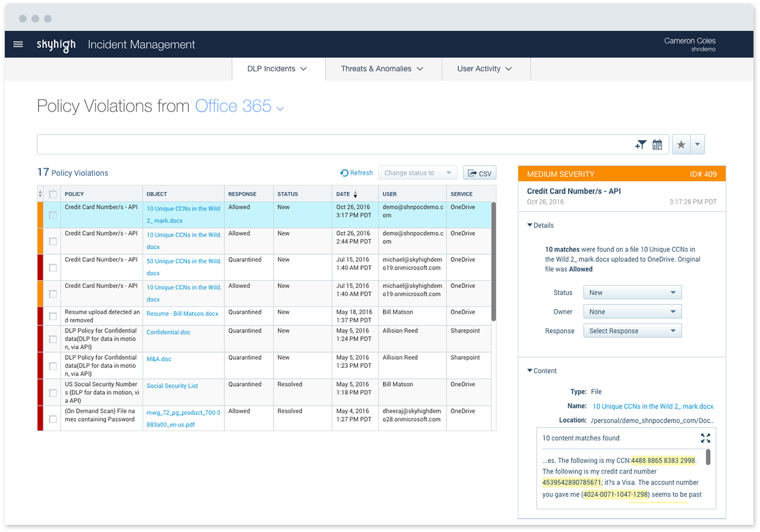The height and width of the screenshot is (532, 760).
Task: Click the highlighted CCN 4488 8865 8383 2998
Action: 663,461
